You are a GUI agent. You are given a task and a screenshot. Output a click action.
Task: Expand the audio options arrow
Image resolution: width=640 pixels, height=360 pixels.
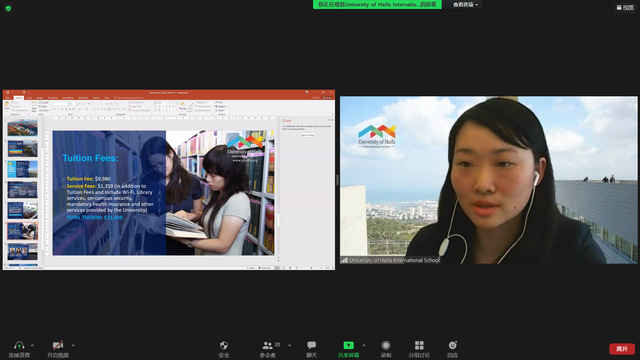coord(32,345)
